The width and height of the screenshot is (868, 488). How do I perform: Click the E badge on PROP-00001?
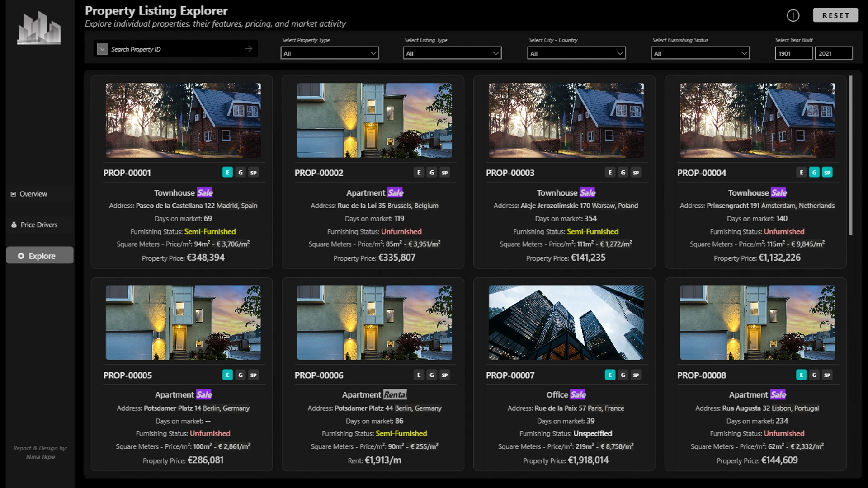coord(227,172)
